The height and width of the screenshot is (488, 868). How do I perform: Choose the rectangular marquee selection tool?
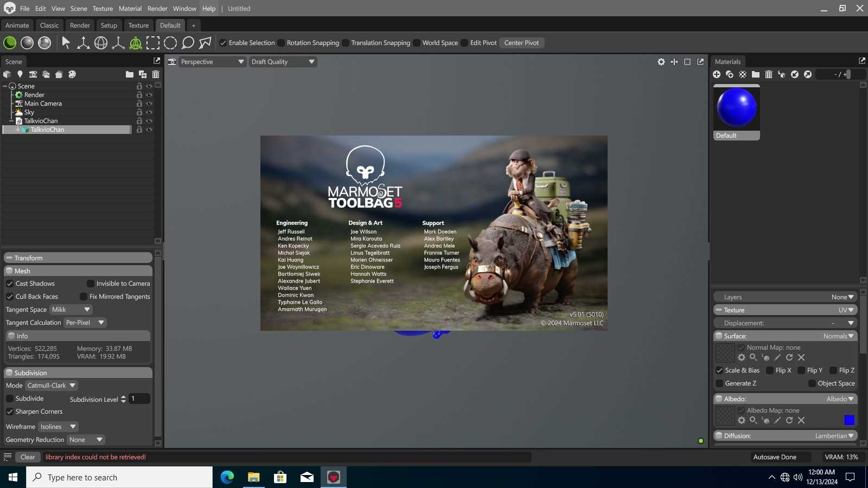(x=153, y=43)
